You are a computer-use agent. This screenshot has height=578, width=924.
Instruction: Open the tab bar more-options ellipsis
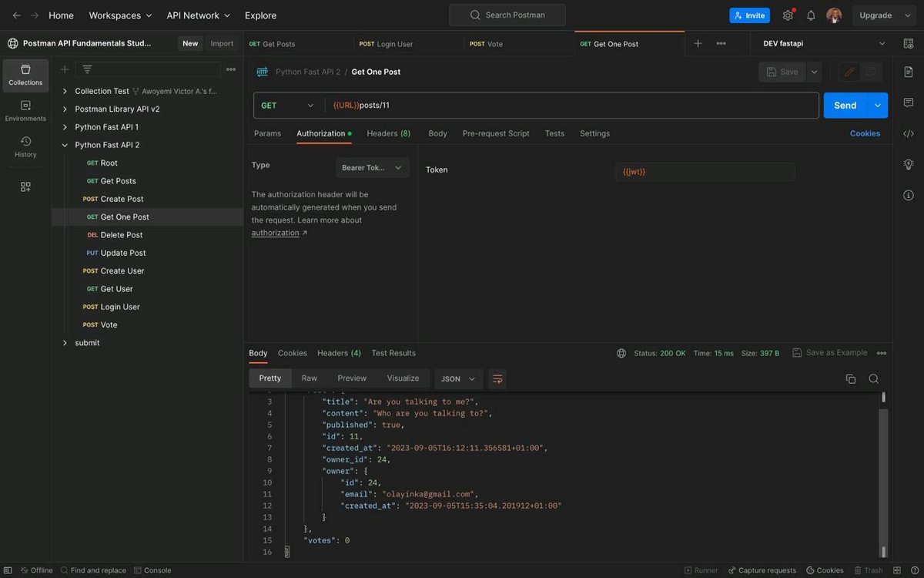[x=721, y=43]
